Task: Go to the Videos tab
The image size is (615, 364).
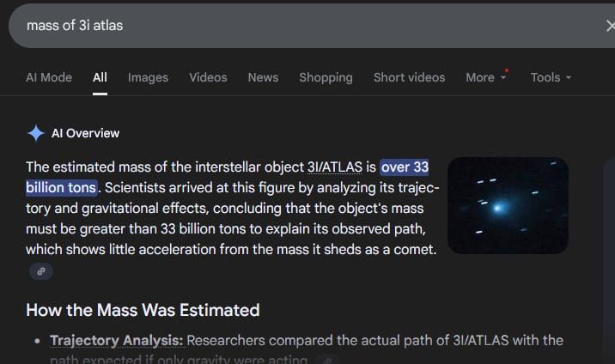Action: pos(208,77)
